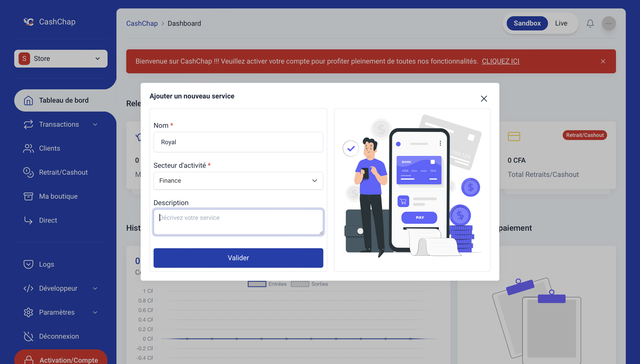The height and width of the screenshot is (364, 640).
Task: Open Tableau de bord menu item
Action: pos(64,100)
